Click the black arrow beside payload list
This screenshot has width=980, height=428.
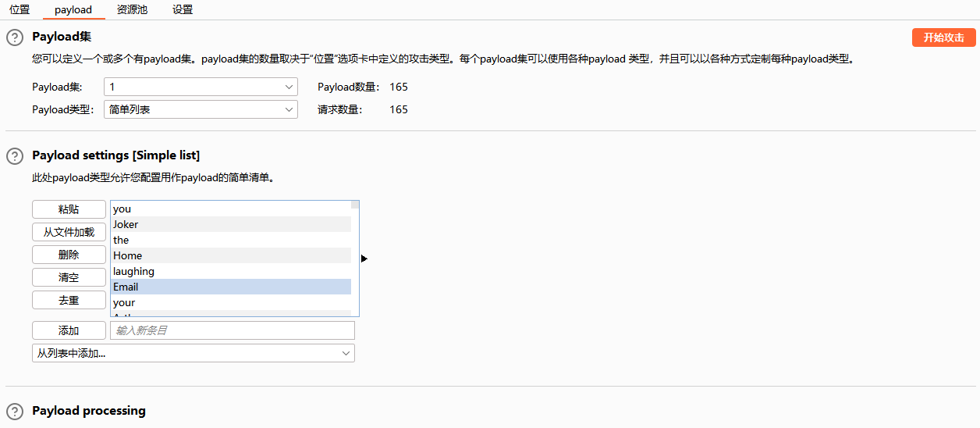pyautogui.click(x=364, y=259)
